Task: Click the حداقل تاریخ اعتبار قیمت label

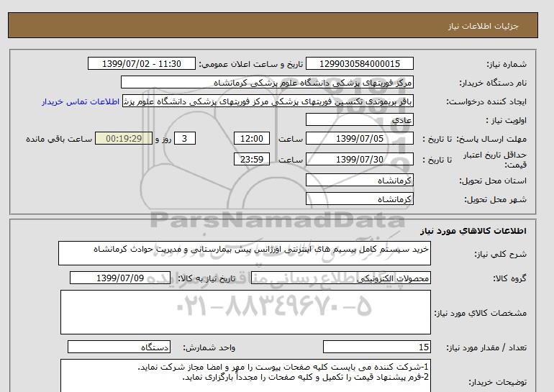Action: point(495,160)
